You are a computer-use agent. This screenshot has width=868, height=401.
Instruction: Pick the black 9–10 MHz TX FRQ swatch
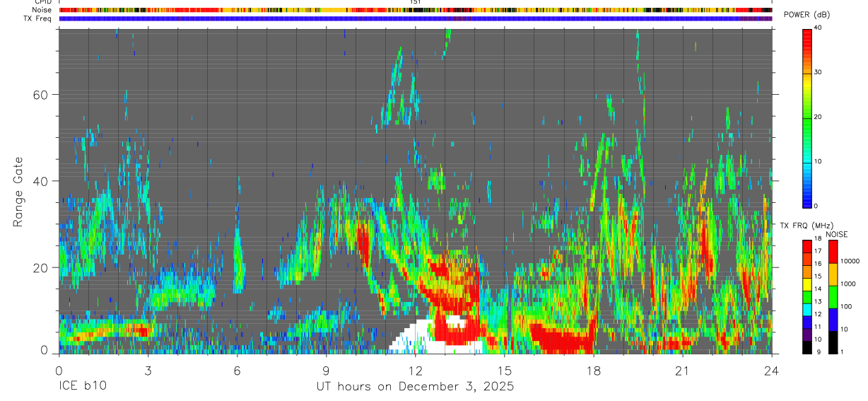(x=807, y=347)
